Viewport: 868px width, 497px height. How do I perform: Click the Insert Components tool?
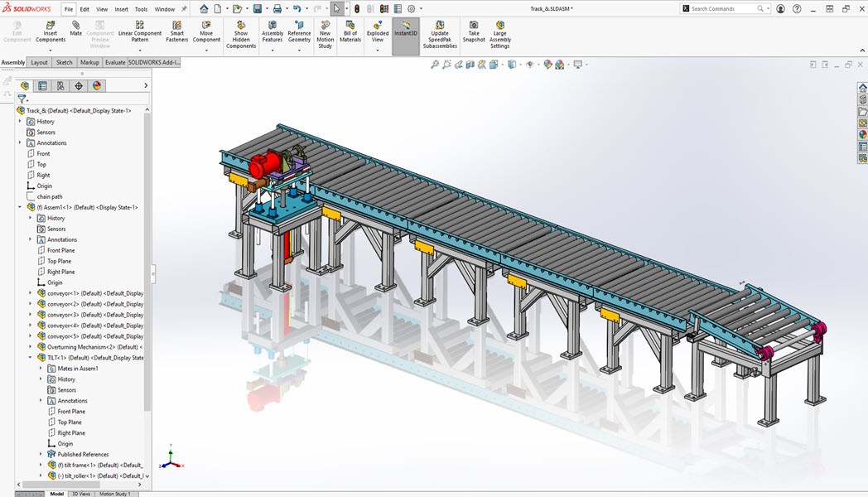click(51, 32)
